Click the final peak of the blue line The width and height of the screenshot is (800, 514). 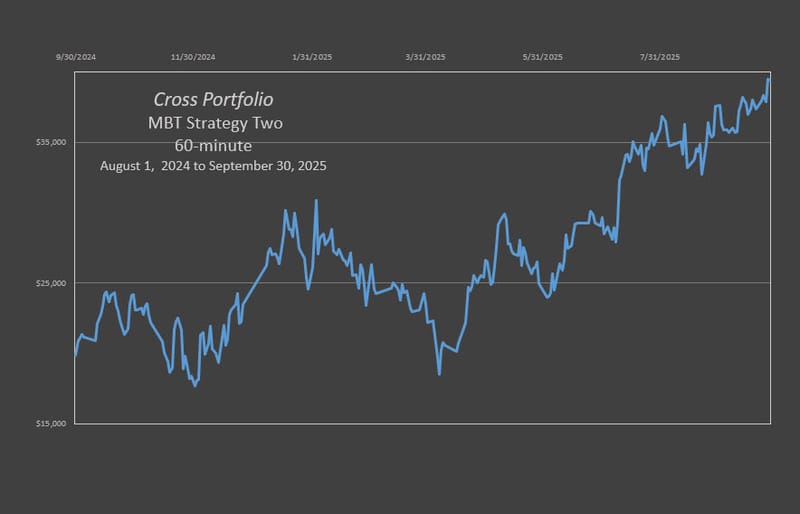tap(768, 79)
